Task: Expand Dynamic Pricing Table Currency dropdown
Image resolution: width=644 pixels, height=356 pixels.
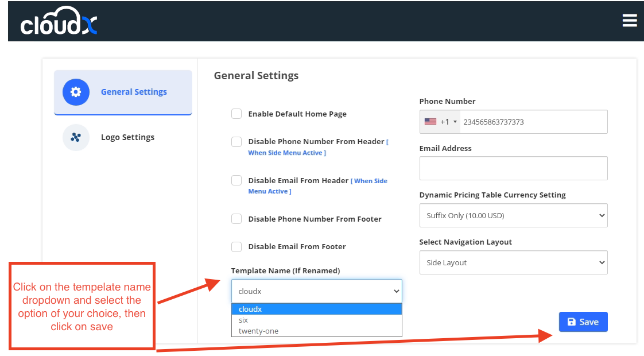Action: coord(513,216)
